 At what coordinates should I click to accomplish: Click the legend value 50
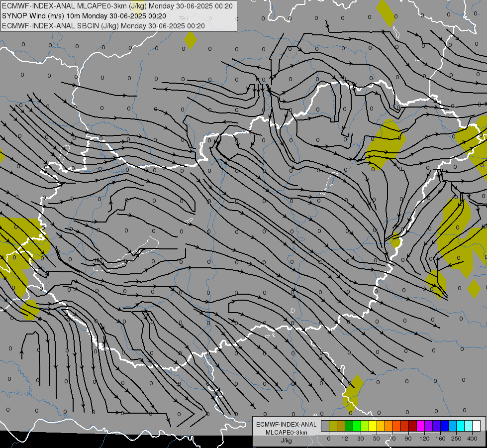(x=377, y=439)
